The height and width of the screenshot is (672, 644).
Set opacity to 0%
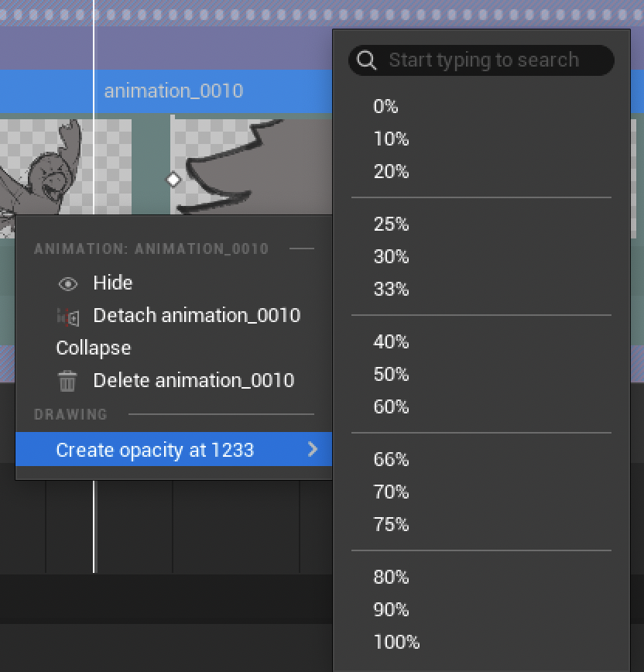385,107
